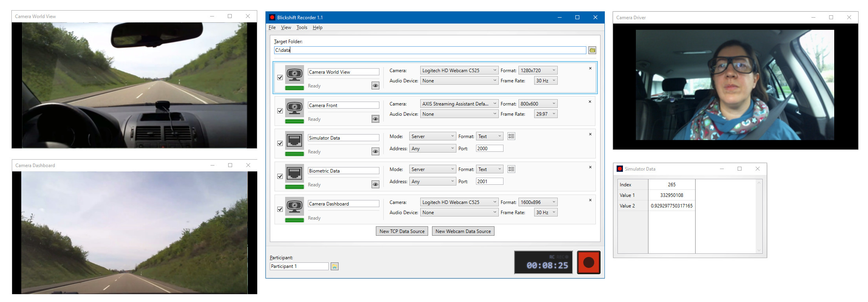Expand the 1280x720 format dropdown
This screenshot has width=868, height=302.
tap(538, 71)
